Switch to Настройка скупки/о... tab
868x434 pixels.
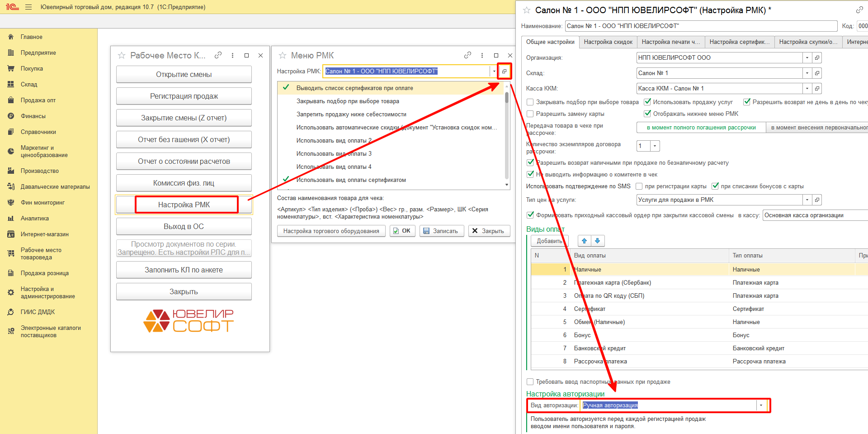pos(808,42)
